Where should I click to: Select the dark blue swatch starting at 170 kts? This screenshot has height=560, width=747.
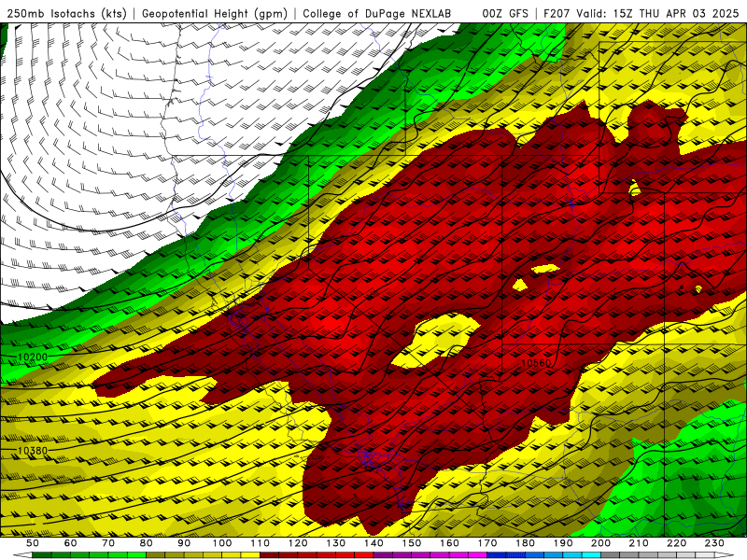tap(497, 555)
